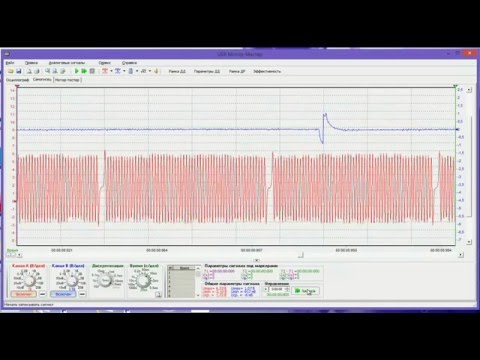Click the red marker tool icon
The width and height of the screenshot is (480, 360).
click(x=105, y=71)
